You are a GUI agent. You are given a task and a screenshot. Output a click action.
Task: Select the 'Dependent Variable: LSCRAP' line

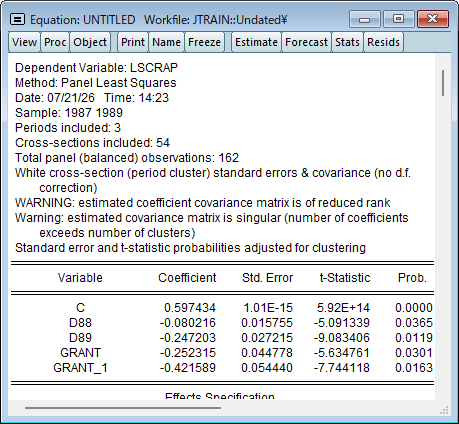click(96, 68)
